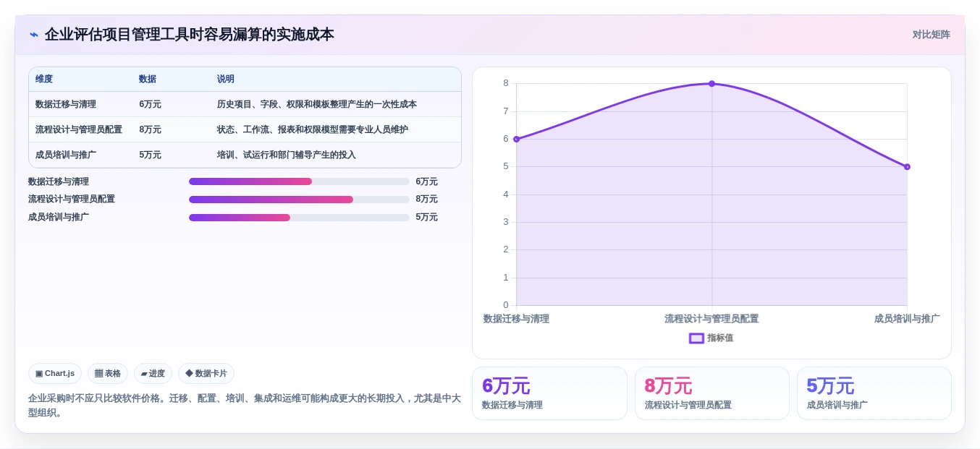Open the 8万元 流程设计与管理员配置 data card
Viewport: 980px width, 449px height.
712,393
